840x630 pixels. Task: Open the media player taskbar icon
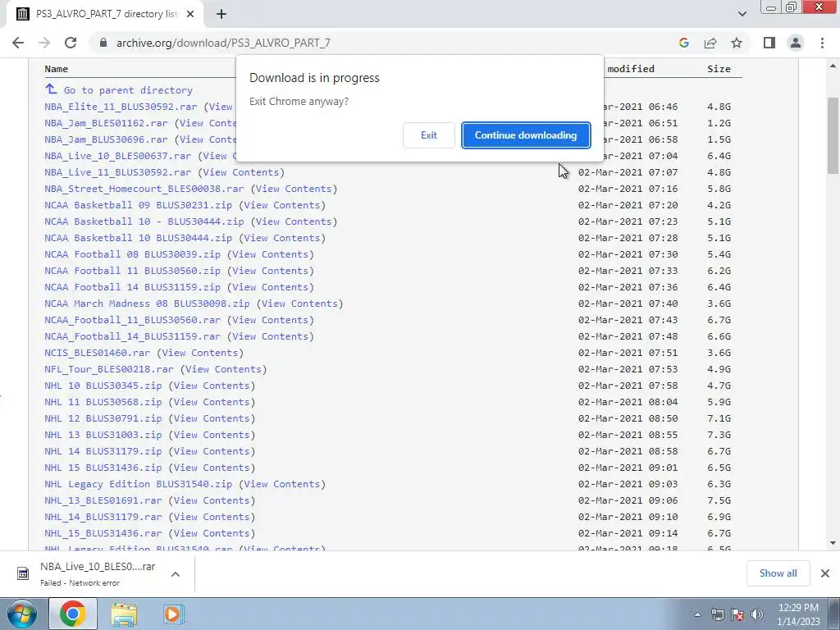[173, 614]
